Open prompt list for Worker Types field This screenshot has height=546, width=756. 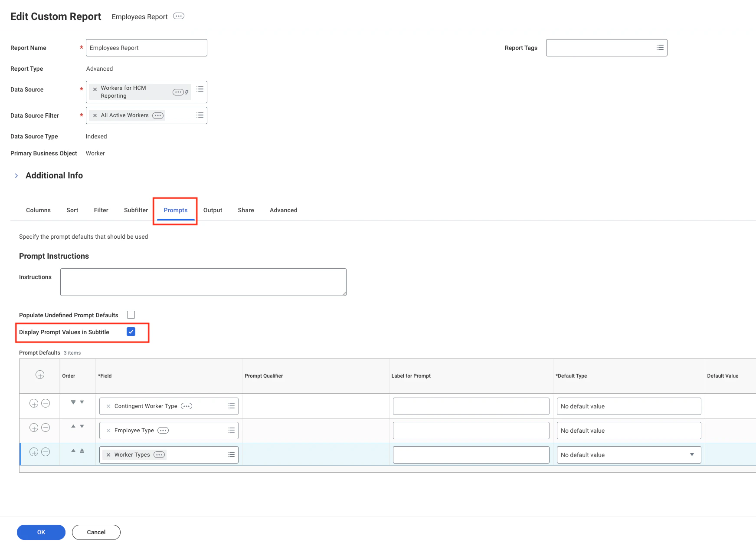point(231,454)
